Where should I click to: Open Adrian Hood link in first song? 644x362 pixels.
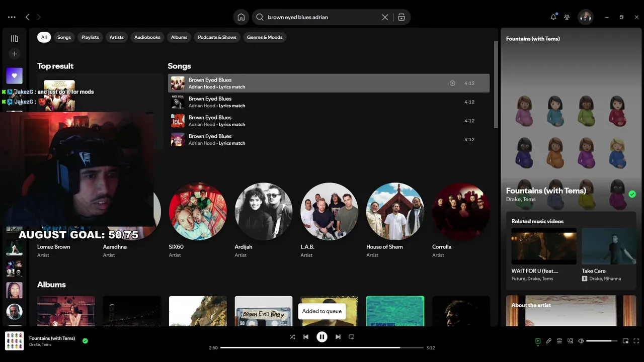[202, 87]
